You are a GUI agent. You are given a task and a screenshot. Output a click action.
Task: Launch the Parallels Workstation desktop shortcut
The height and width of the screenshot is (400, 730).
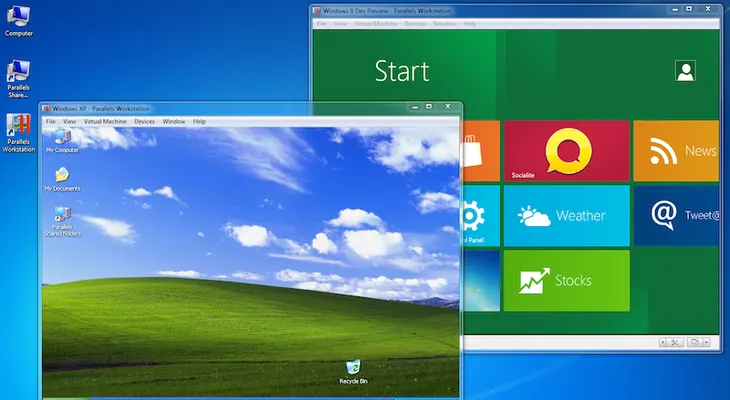pos(19,133)
